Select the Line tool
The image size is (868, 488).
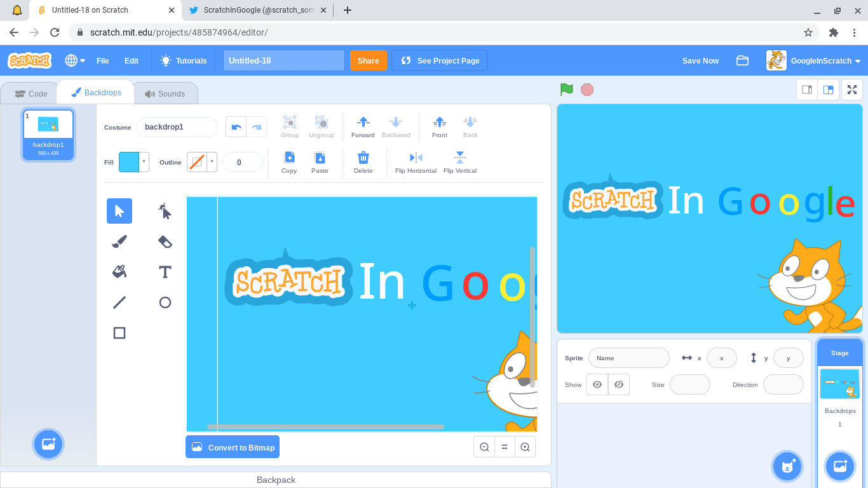click(119, 302)
